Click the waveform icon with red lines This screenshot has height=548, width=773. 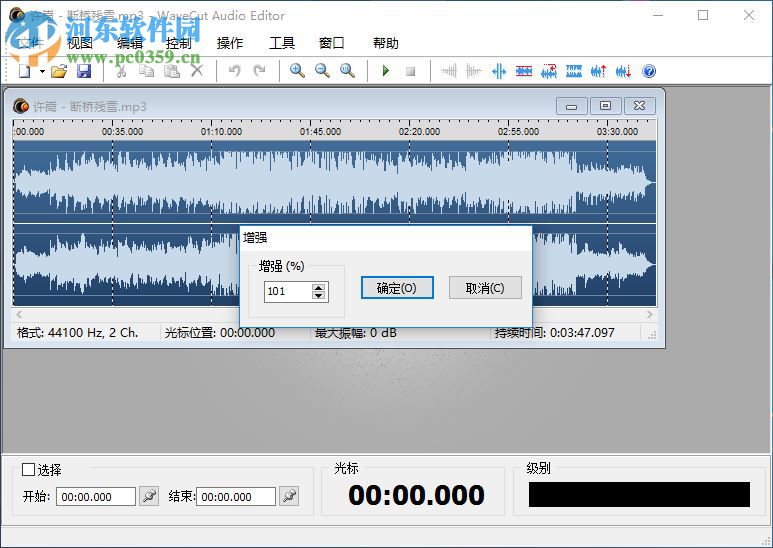tap(524, 71)
